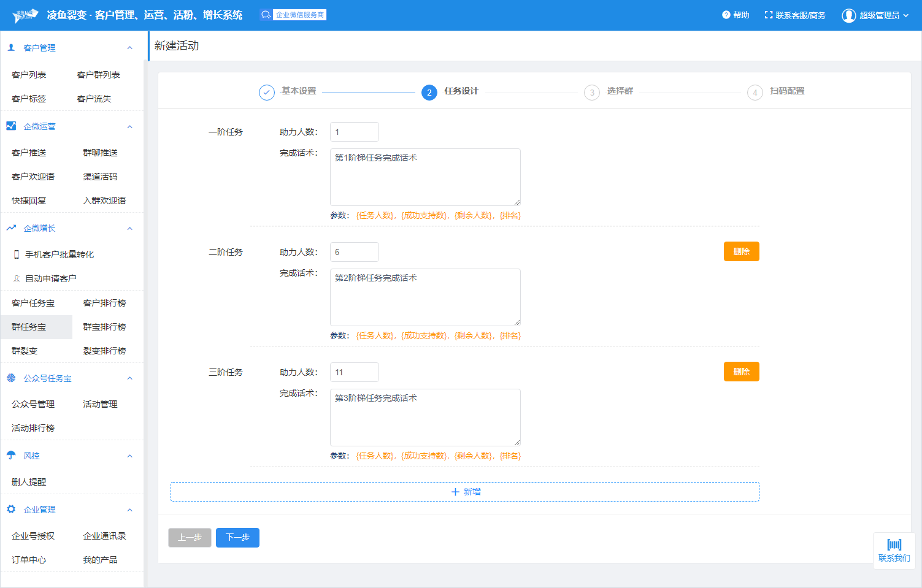922x588 pixels.
Task: Click the 企业管理 gear icon
Action: [11, 510]
